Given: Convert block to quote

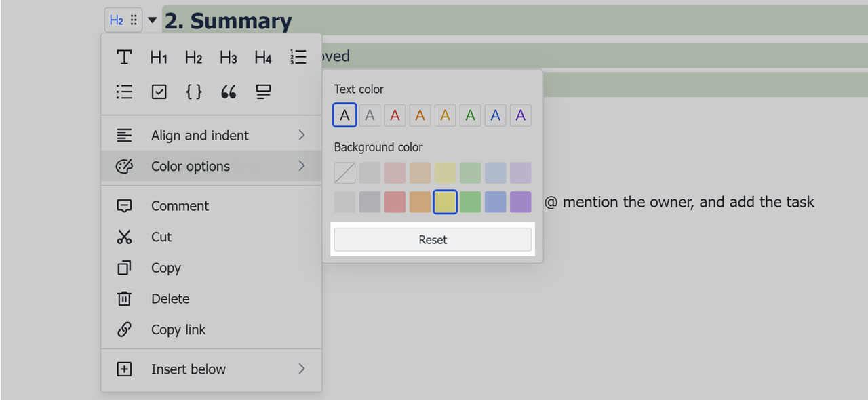Looking at the screenshot, I should (x=229, y=92).
